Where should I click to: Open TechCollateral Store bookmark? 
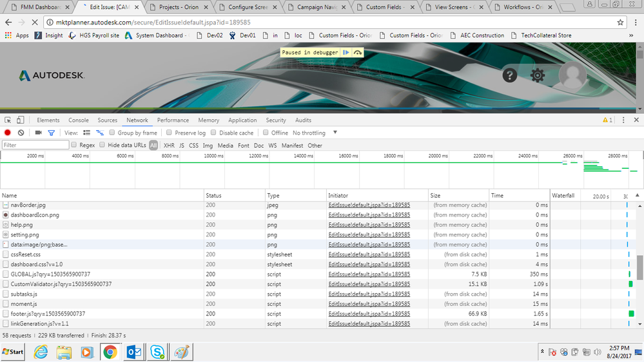pyautogui.click(x=542, y=35)
